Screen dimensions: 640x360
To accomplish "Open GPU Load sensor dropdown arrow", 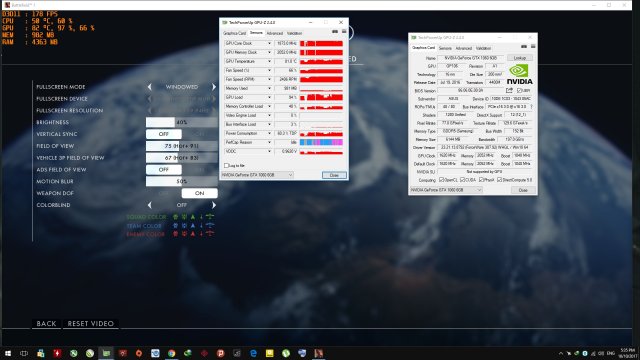I will coord(269,97).
